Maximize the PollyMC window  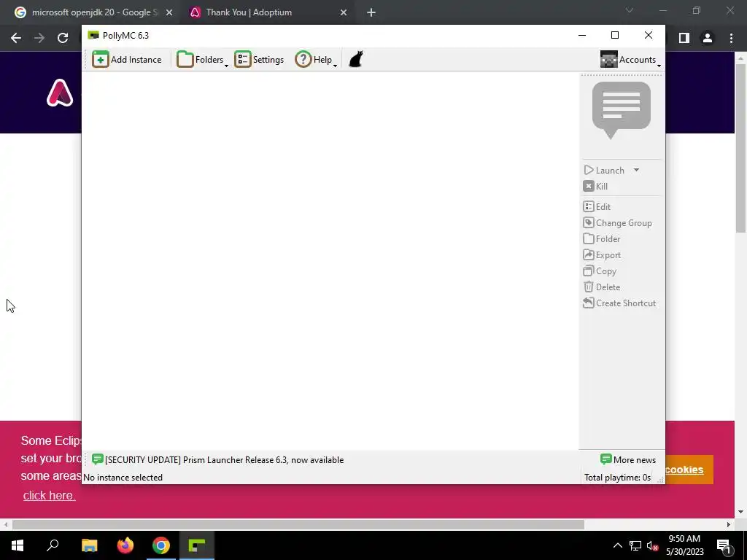coord(615,35)
